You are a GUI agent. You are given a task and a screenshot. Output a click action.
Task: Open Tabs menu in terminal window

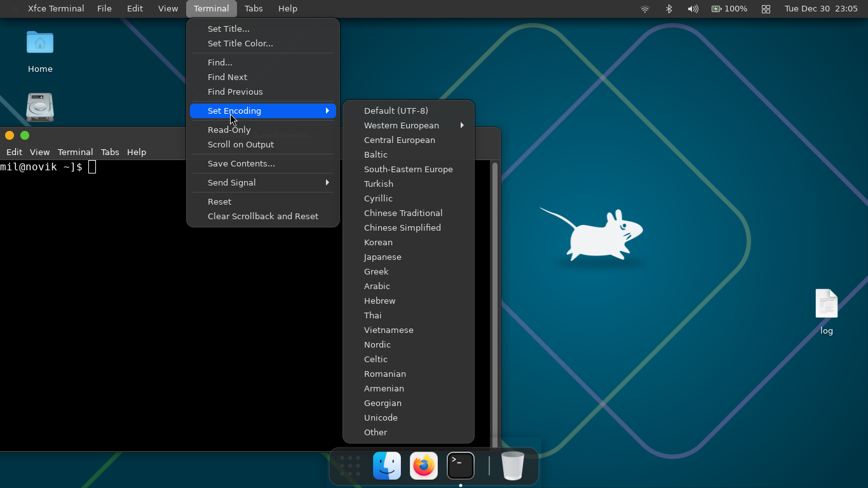(x=110, y=152)
